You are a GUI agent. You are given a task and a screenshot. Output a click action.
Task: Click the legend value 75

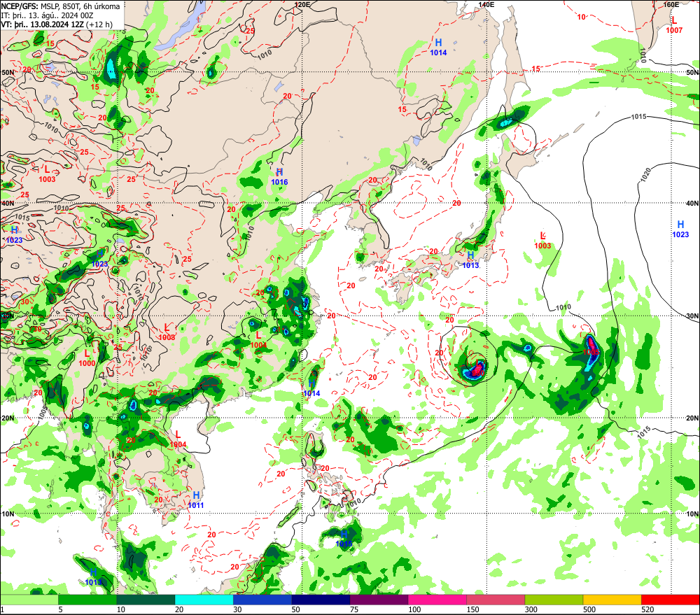coord(354,609)
